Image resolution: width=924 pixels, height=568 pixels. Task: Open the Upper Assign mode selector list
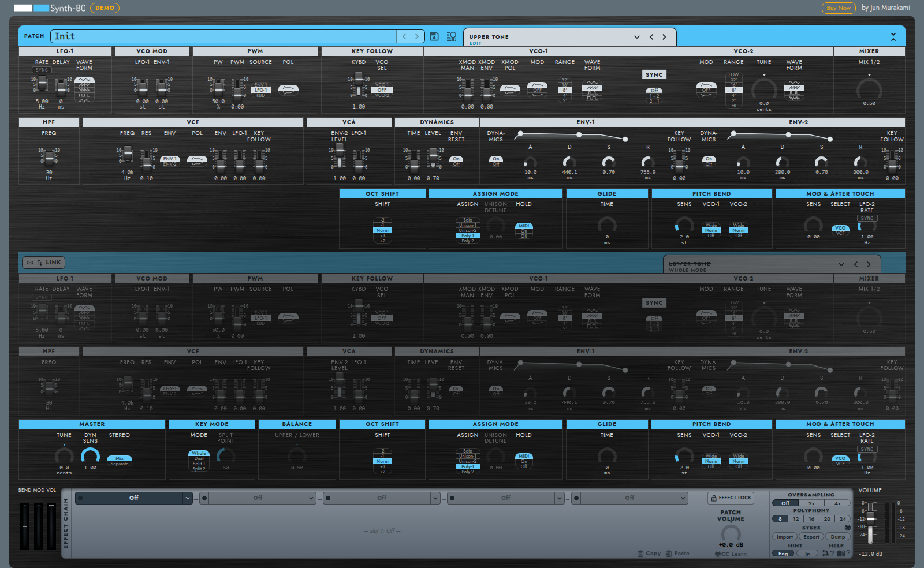(468, 230)
